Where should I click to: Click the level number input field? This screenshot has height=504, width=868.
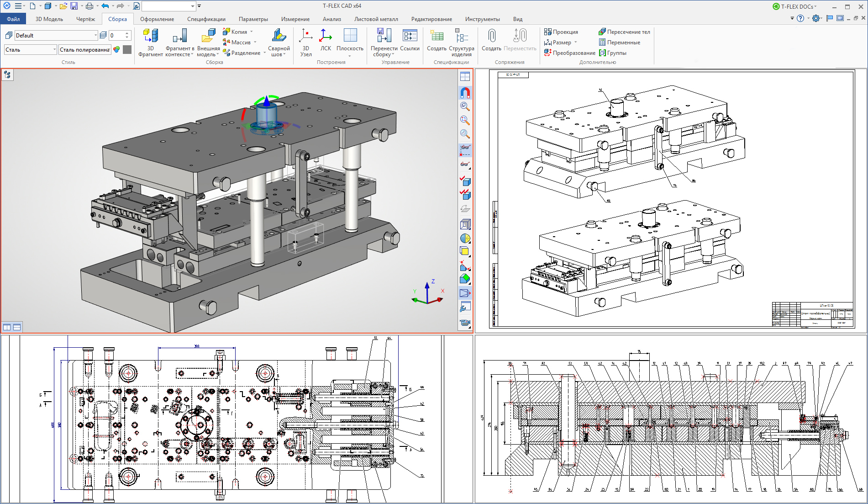pyautogui.click(x=116, y=36)
